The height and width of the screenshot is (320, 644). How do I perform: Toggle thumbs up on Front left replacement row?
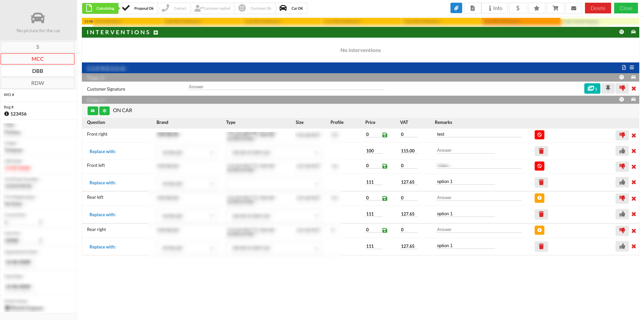pyautogui.click(x=622, y=182)
